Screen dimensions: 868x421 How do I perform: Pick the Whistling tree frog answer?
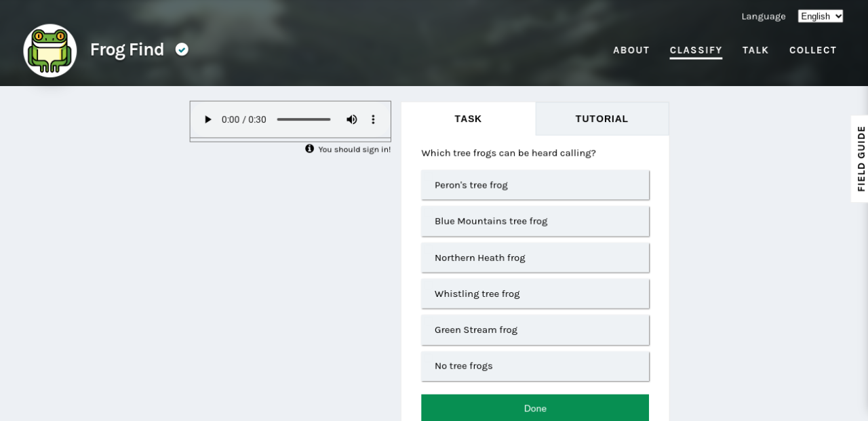pyautogui.click(x=534, y=294)
